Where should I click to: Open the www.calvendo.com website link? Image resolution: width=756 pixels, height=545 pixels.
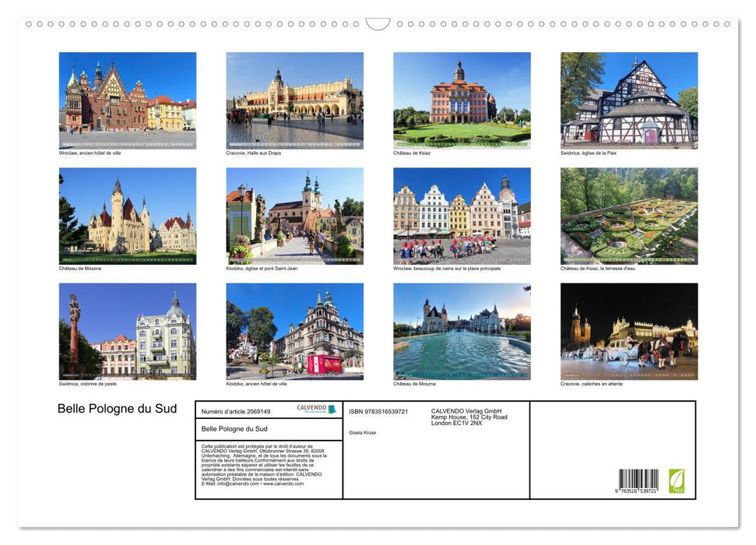tap(285, 483)
